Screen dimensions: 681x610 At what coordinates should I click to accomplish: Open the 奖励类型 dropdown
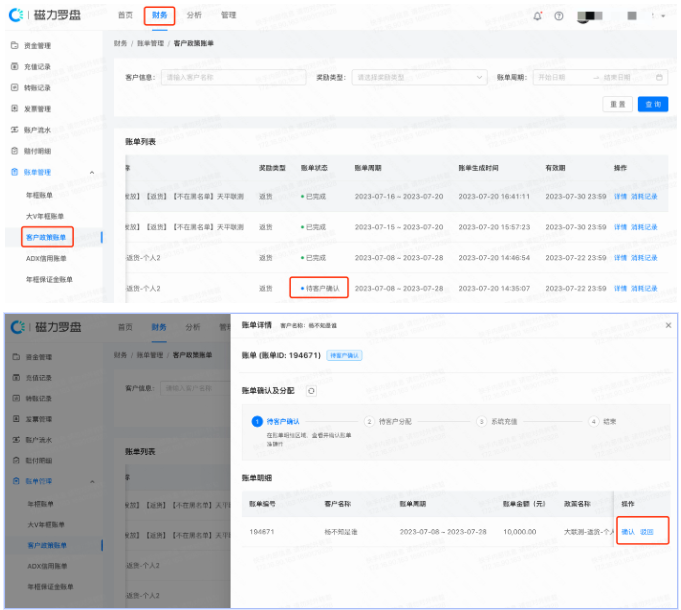point(417,77)
